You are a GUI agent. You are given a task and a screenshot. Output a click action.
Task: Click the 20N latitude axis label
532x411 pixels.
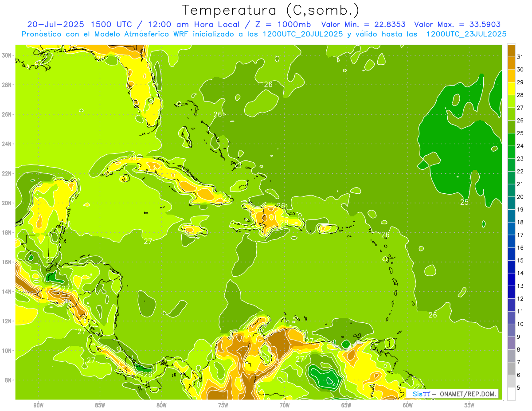(7, 203)
